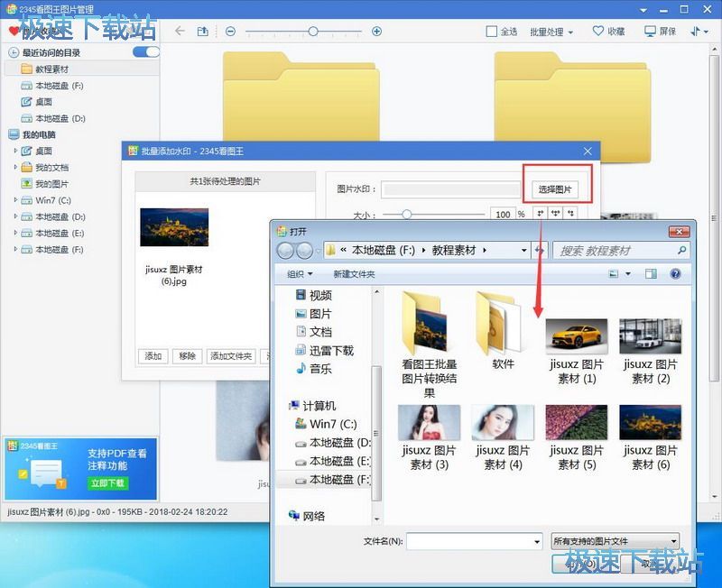Open the address bar path dropdown arrow
Image resolution: width=722 pixels, height=588 pixels.
pyautogui.click(x=524, y=251)
